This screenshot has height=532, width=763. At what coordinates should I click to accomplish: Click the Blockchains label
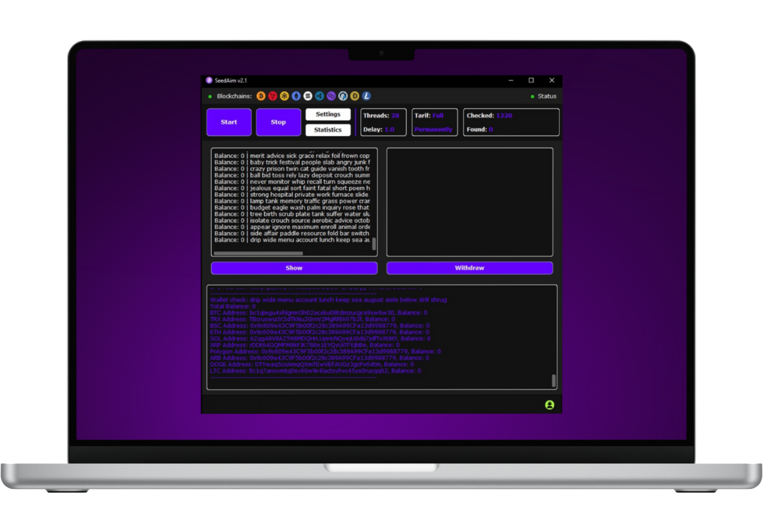click(234, 97)
